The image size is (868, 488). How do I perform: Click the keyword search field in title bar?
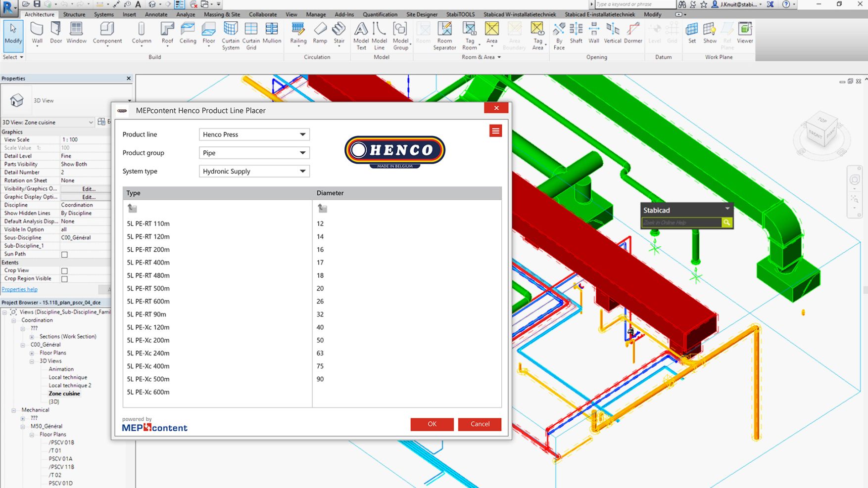[634, 4]
